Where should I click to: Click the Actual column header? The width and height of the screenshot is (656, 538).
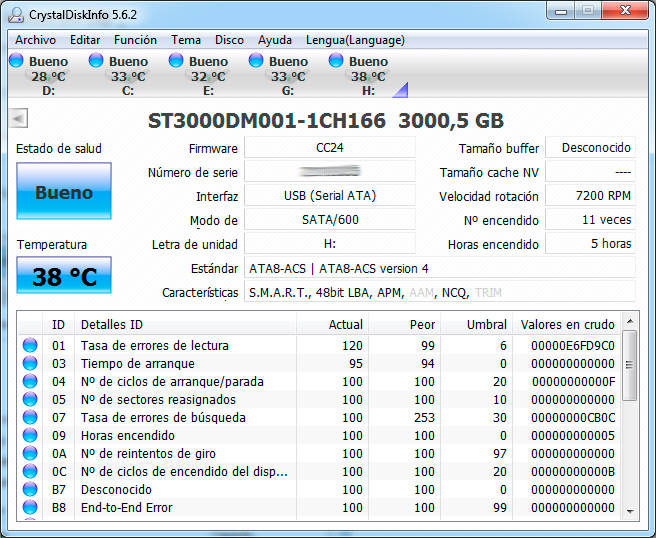(x=333, y=324)
